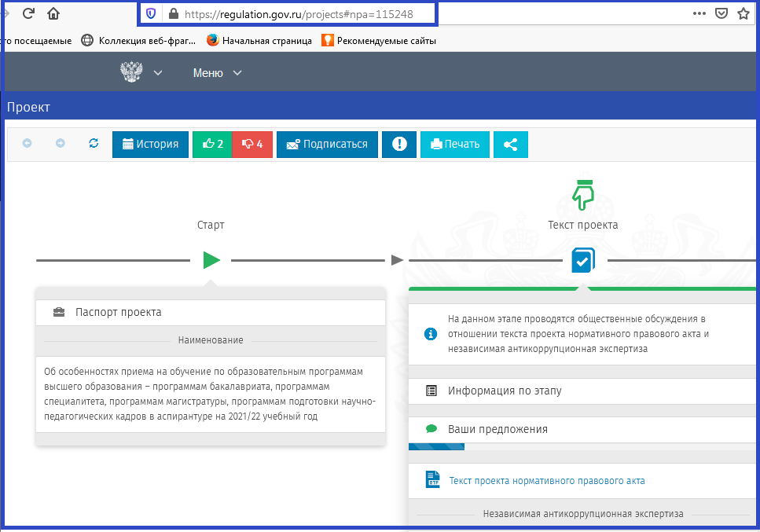
Task: Open Текст проекта нормативного правового акта link
Action: [x=547, y=481]
